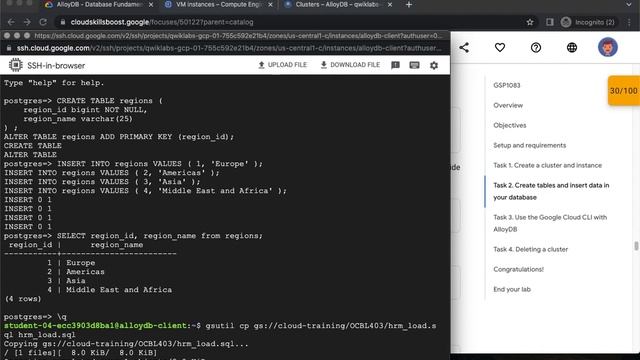Go forward to the next page

[27, 22]
